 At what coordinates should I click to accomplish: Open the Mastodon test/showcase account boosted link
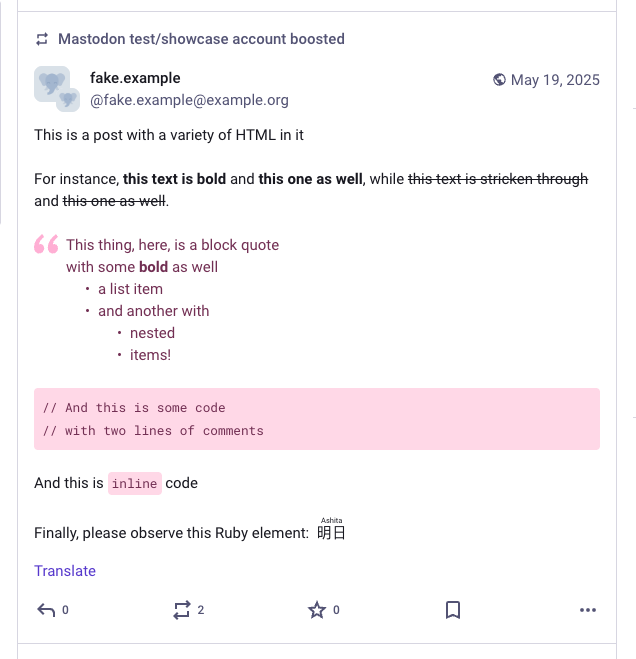point(201,39)
